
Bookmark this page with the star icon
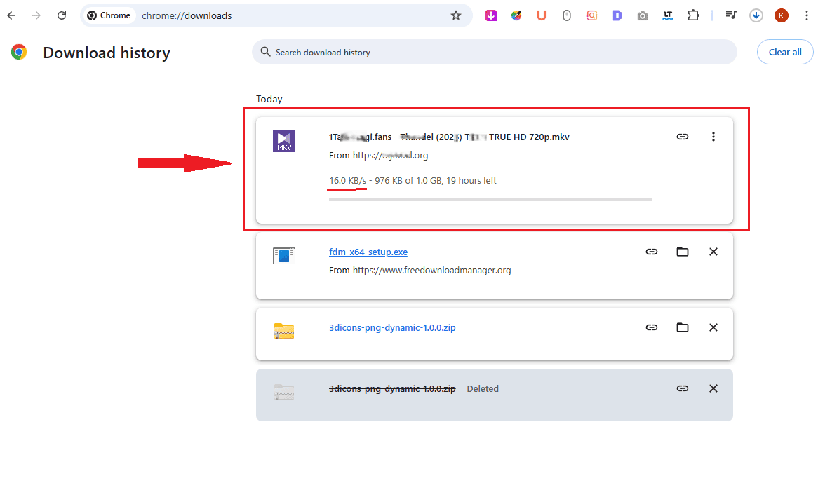(456, 15)
